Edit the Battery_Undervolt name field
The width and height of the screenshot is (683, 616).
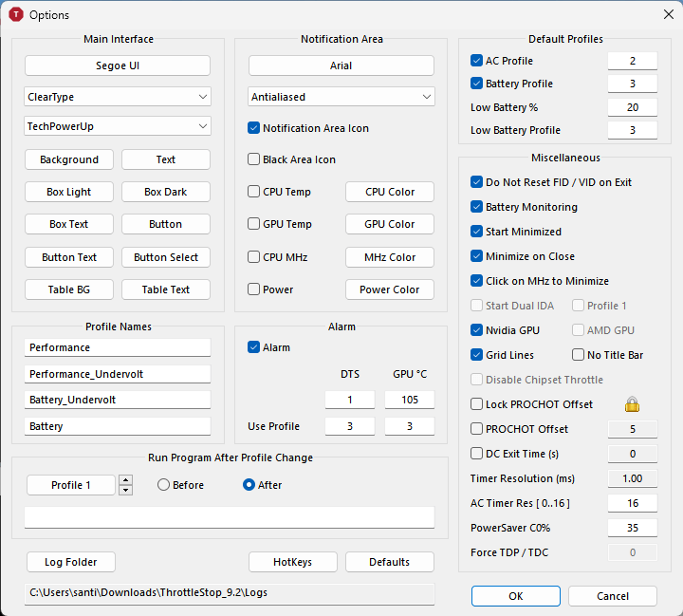pos(118,400)
